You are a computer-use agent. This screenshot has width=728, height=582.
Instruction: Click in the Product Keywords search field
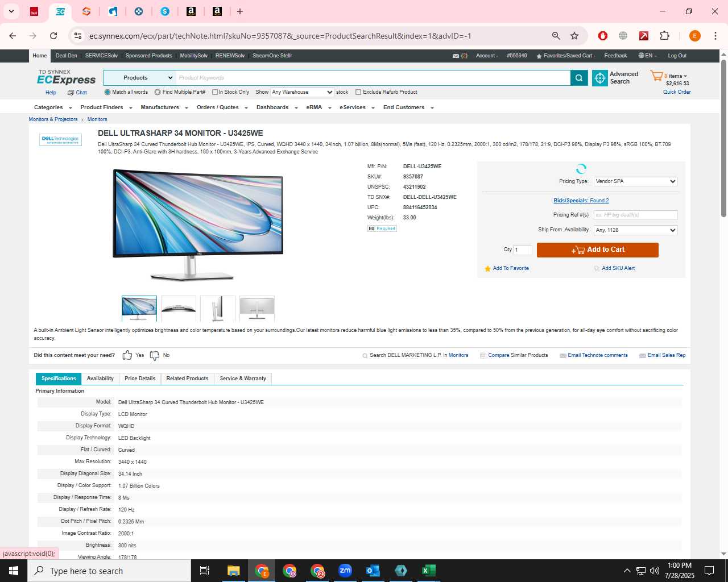click(x=373, y=78)
